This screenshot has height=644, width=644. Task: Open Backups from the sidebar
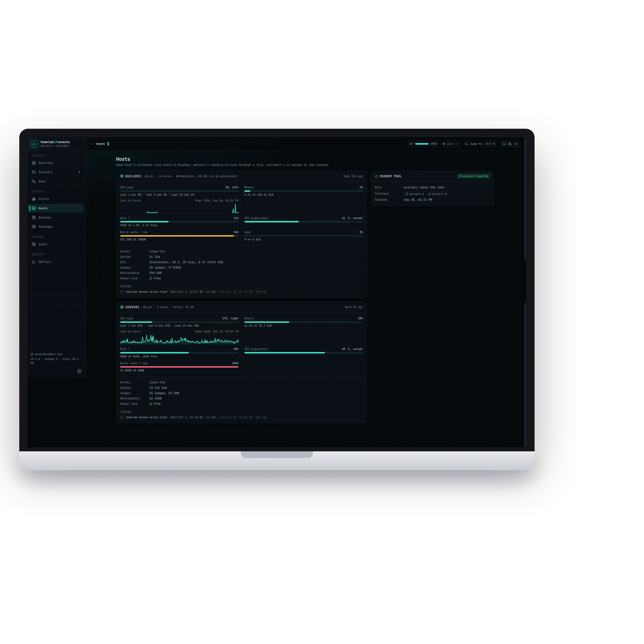(x=56, y=218)
